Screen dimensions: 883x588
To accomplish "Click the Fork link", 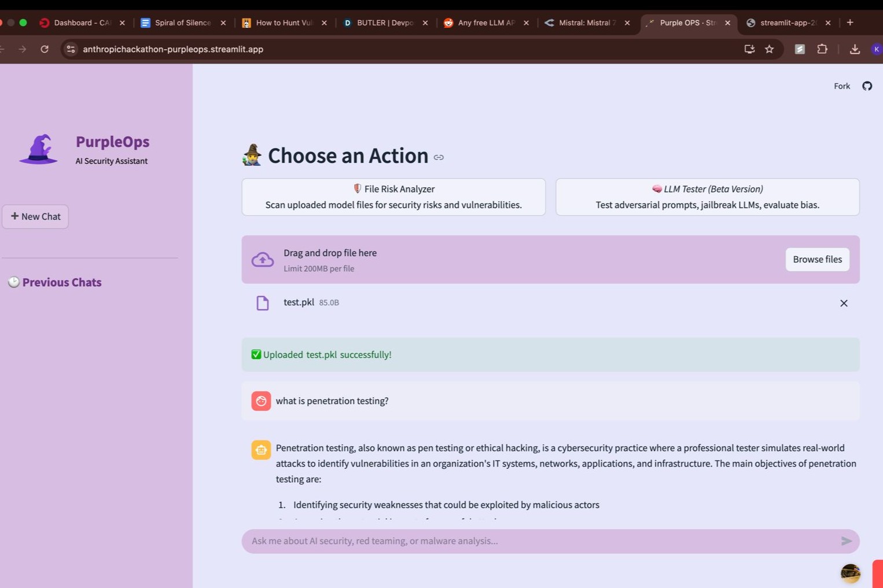I will coord(842,86).
